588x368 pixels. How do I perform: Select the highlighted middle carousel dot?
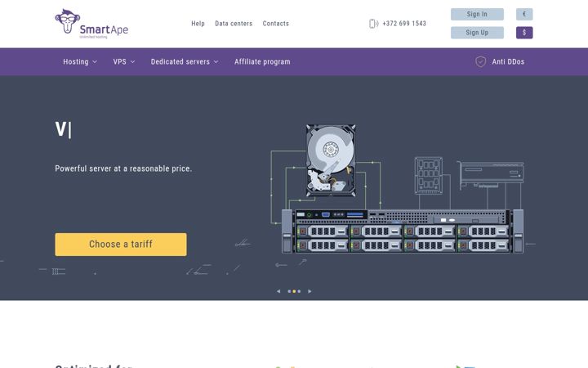[294, 291]
